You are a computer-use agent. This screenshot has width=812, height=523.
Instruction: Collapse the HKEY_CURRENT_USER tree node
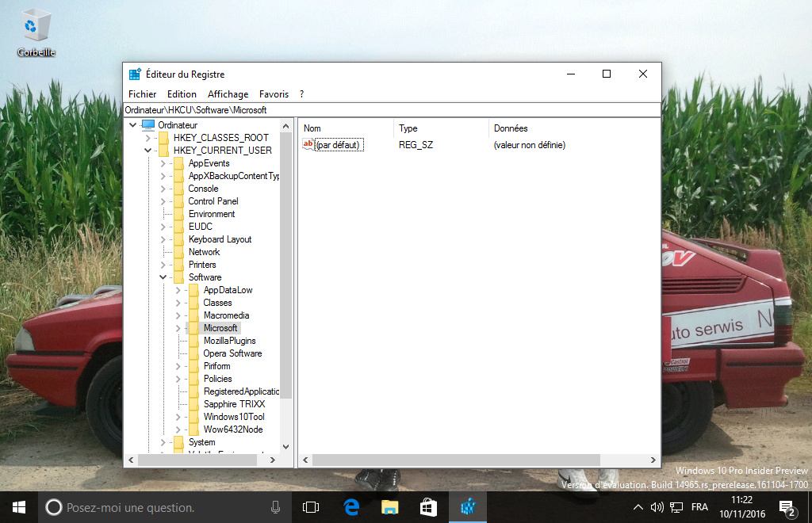pos(147,151)
